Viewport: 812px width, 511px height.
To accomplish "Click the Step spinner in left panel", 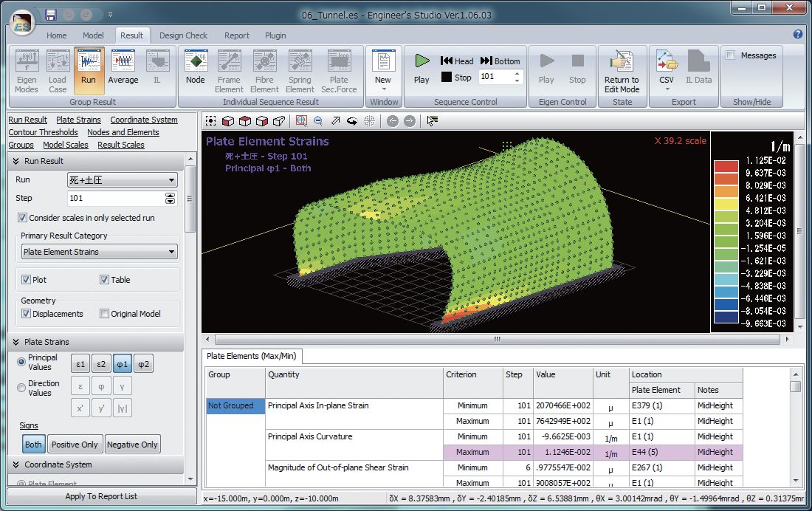I will (x=170, y=198).
